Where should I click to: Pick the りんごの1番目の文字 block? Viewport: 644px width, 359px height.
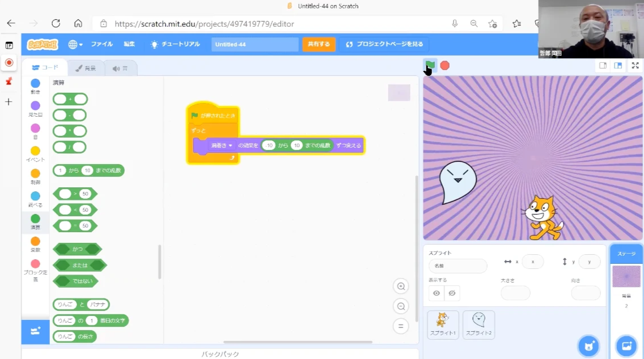click(90, 320)
